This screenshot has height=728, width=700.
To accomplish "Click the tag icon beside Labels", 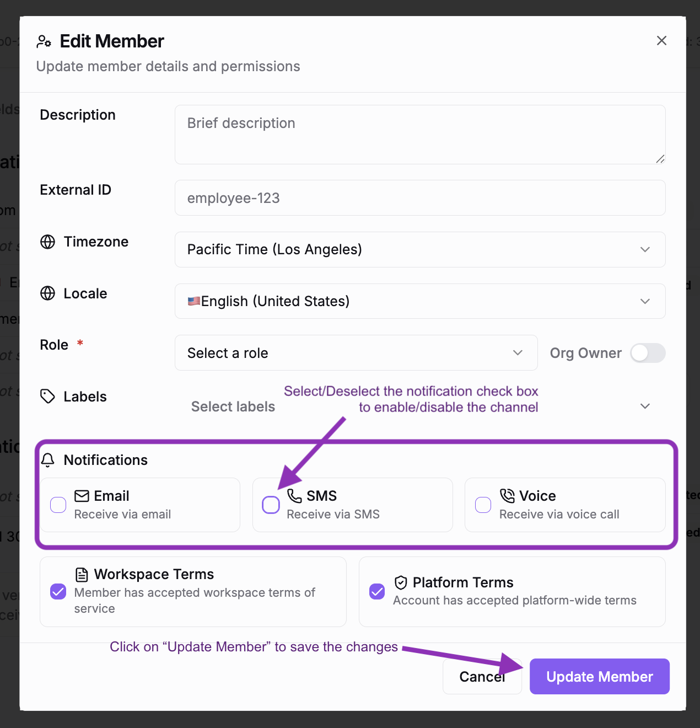I will [x=47, y=396].
